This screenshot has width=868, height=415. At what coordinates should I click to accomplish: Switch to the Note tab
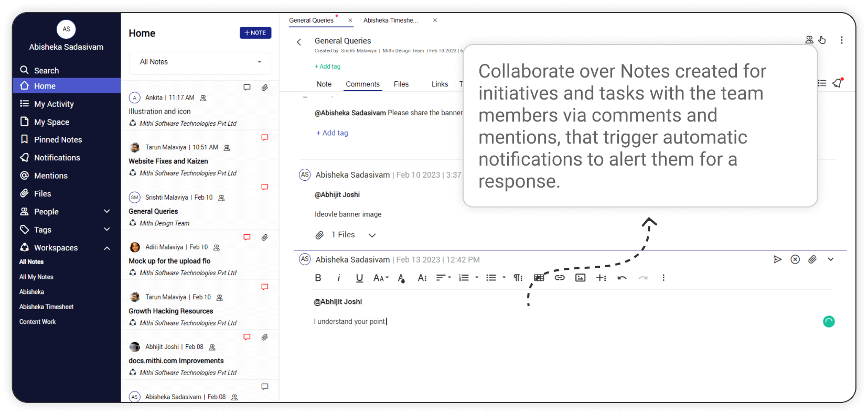click(x=324, y=84)
